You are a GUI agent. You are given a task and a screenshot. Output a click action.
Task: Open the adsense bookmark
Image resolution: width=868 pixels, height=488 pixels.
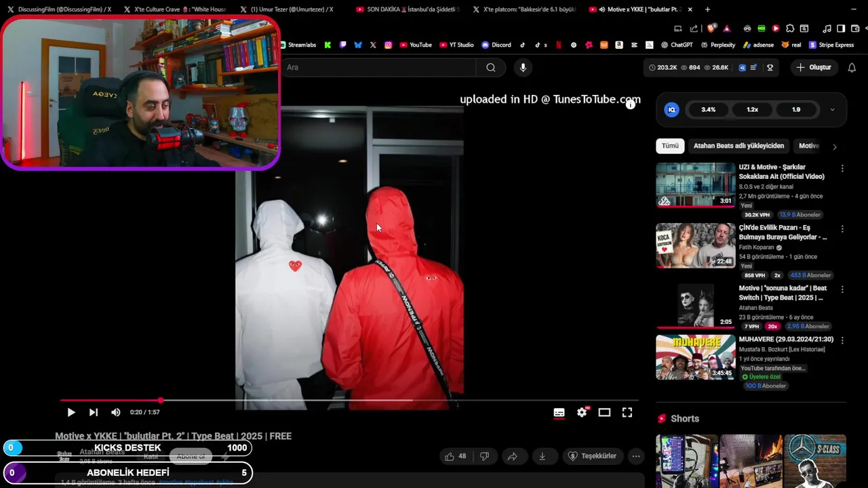click(x=759, y=45)
